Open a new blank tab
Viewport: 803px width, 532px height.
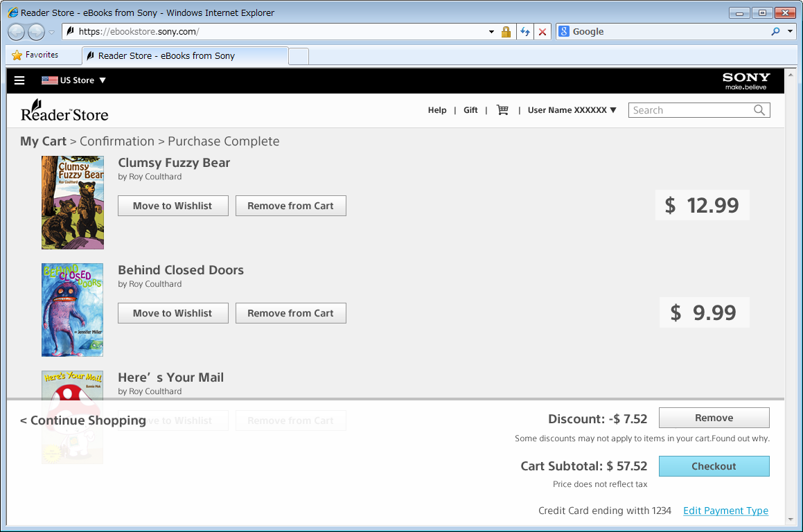pyautogui.click(x=299, y=56)
